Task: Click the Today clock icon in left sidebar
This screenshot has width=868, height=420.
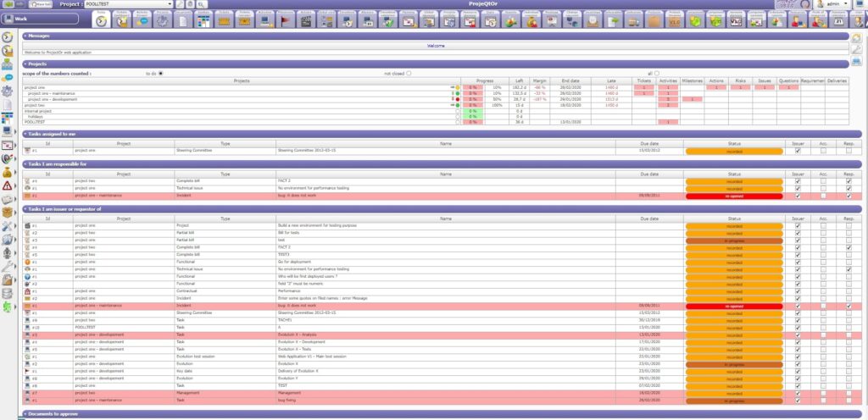Action: 7,37
